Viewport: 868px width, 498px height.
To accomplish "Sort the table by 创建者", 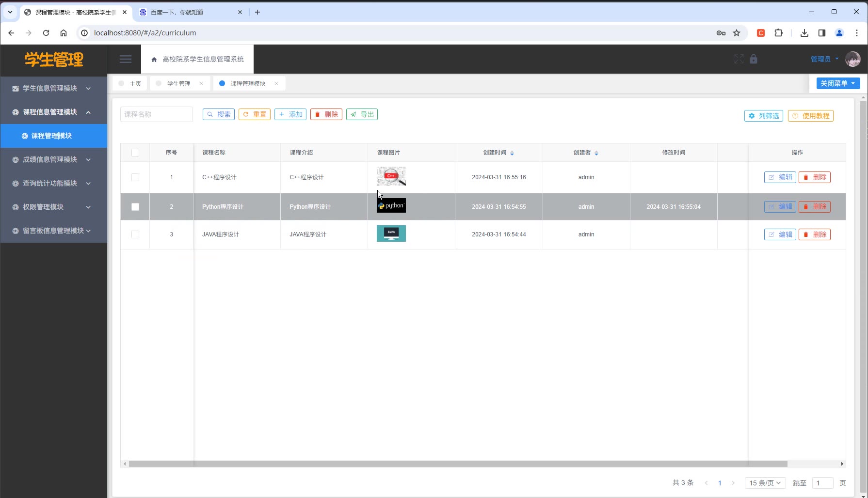I will (x=596, y=153).
